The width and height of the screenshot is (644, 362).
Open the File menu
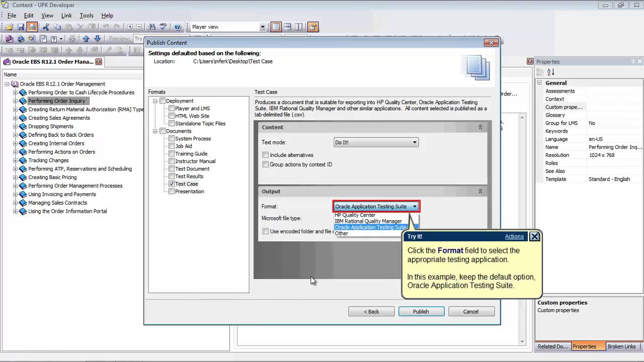[x=12, y=16]
